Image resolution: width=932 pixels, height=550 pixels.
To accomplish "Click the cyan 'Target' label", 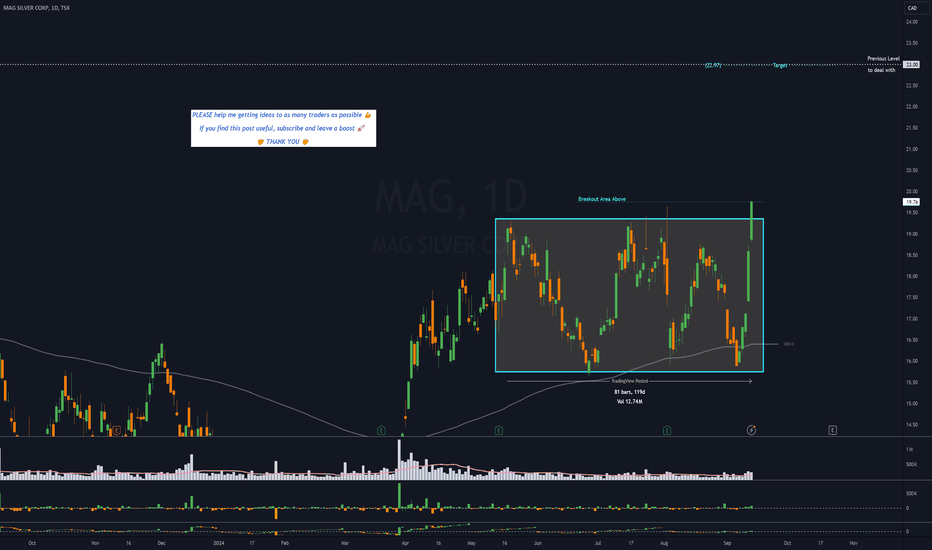I will [x=780, y=65].
